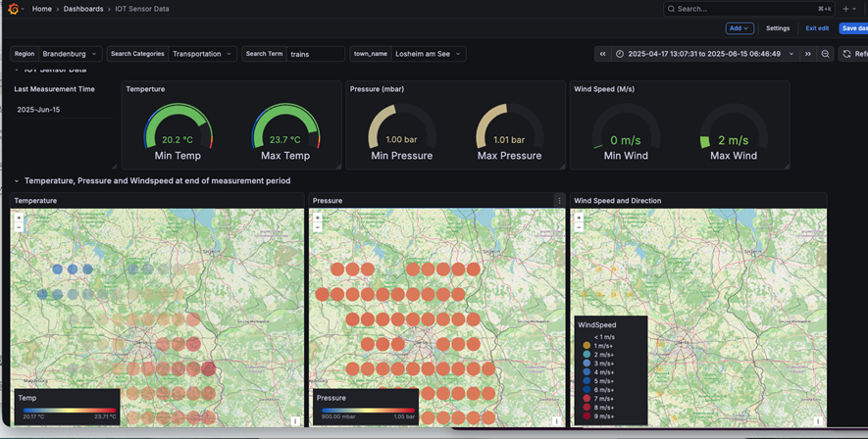Zoom in on the Temperature map
Viewport: 868px width, 439px height.
point(19,218)
